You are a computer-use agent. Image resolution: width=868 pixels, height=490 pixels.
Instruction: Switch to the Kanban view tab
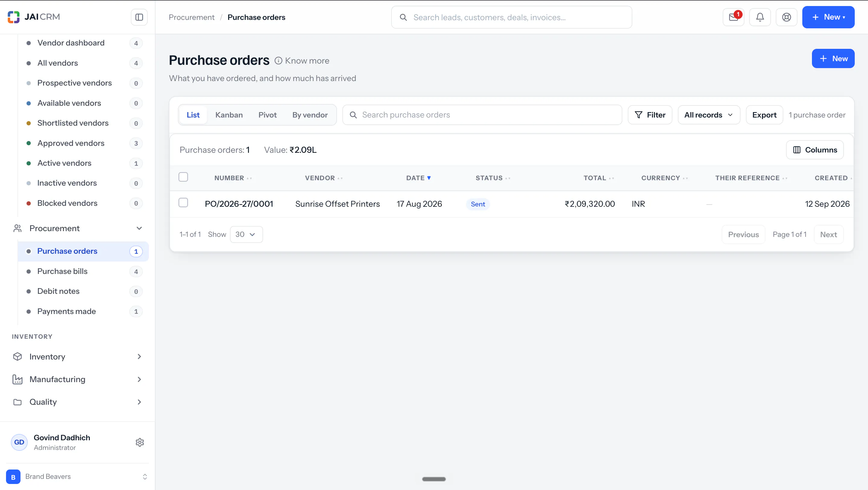pyautogui.click(x=229, y=115)
